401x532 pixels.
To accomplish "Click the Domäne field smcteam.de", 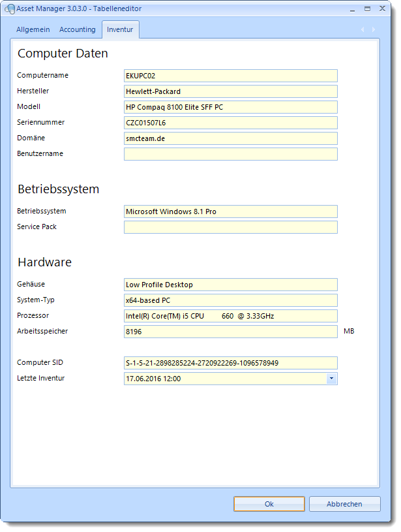I will 231,138.
